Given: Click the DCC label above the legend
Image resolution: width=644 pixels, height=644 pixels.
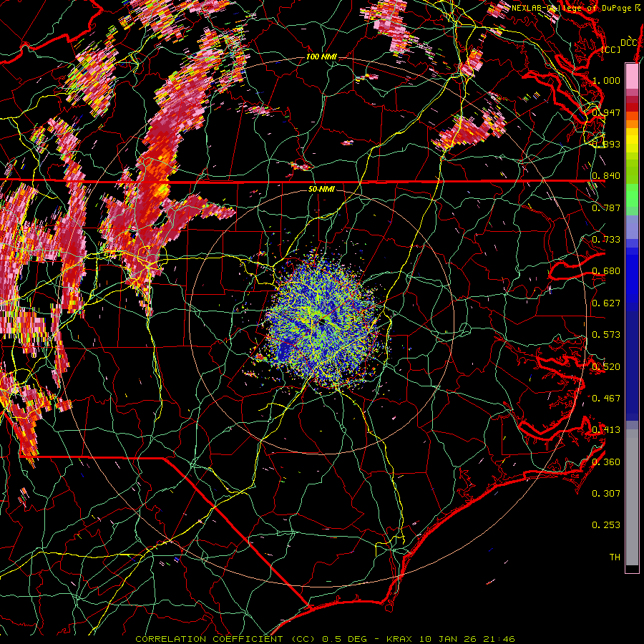Looking at the screenshot, I should (x=629, y=43).
